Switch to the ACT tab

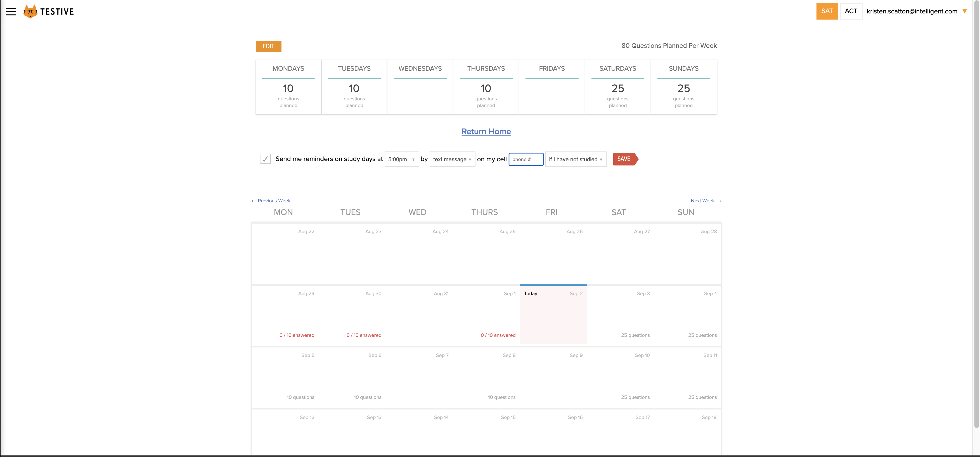click(x=851, y=11)
